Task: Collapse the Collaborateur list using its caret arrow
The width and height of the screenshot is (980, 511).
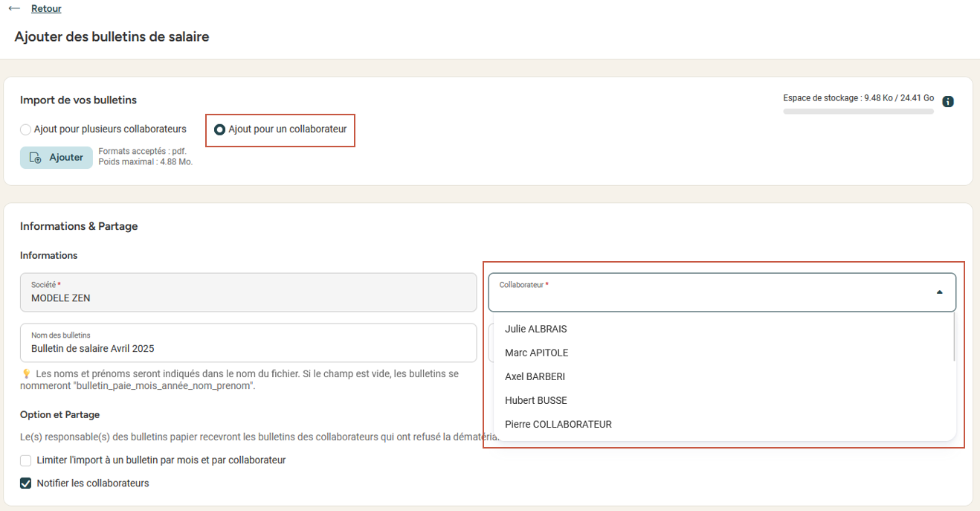Action: click(939, 292)
